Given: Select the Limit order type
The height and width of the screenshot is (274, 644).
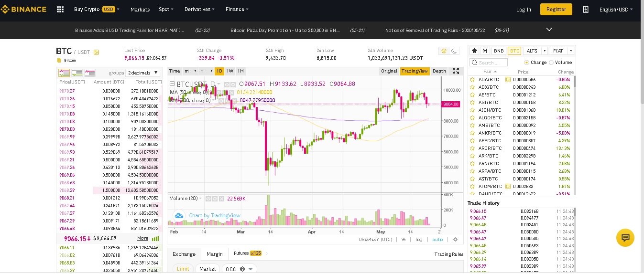Looking at the screenshot, I should pos(183,269).
